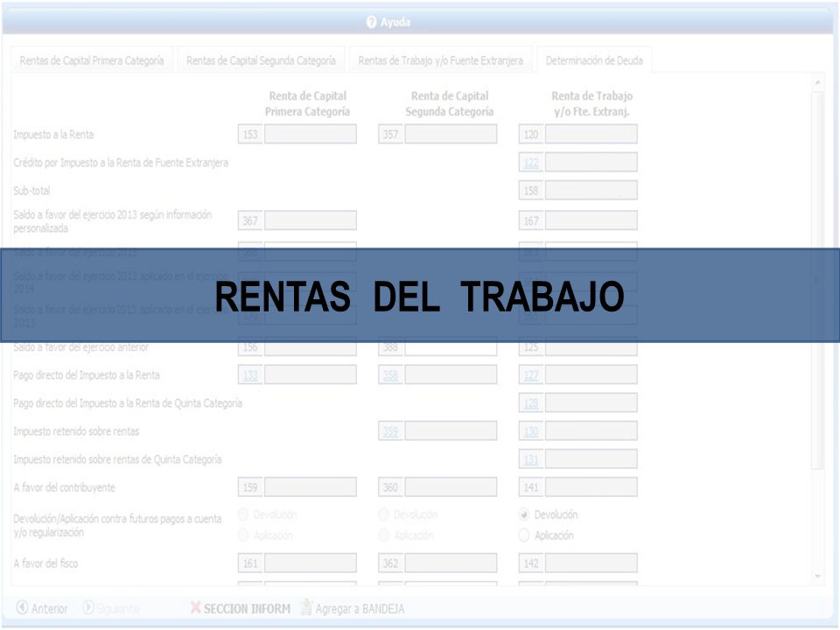Select Devolución radio under Segunda Categoría column

tap(383, 514)
